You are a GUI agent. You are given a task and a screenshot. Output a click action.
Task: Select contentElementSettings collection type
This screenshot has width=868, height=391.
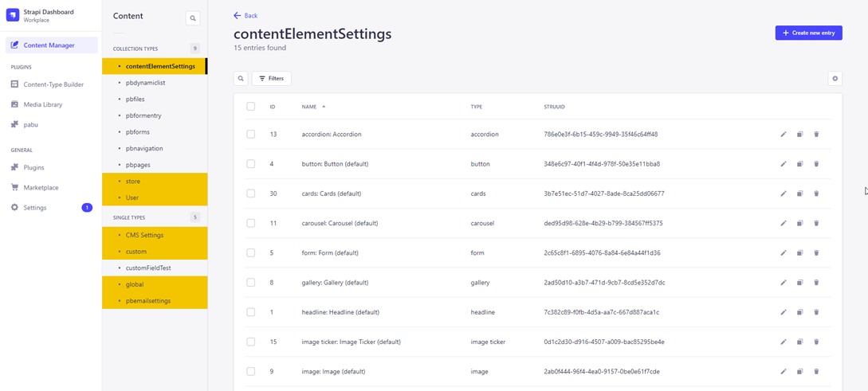coord(155,66)
